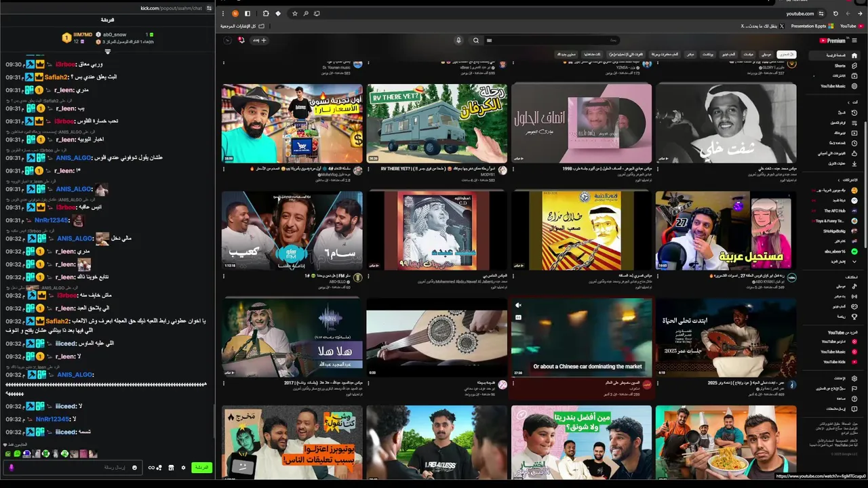The height and width of the screenshot is (488, 868).
Task: Open YouTube settings gear in sidebar
Action: tap(854, 378)
